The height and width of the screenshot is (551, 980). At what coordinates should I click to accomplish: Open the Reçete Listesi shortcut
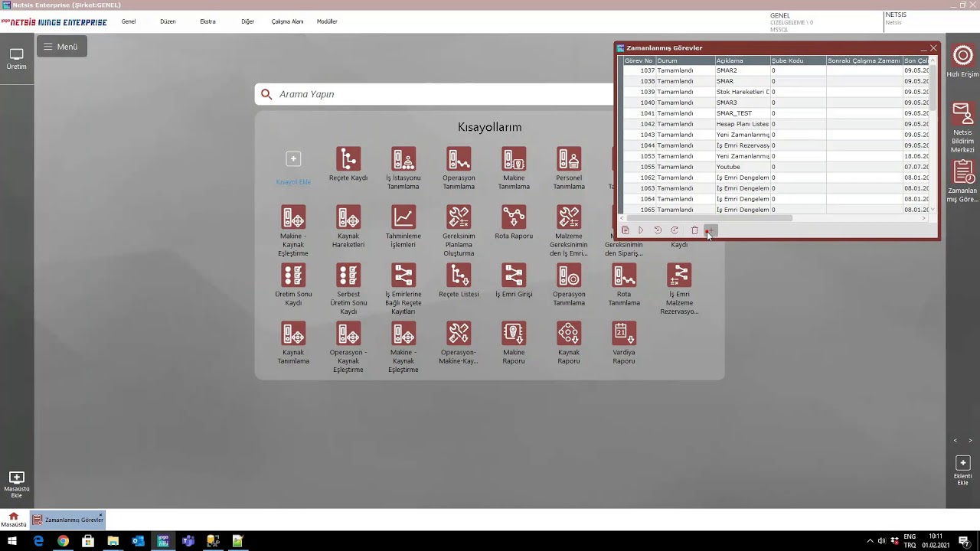[x=459, y=280]
